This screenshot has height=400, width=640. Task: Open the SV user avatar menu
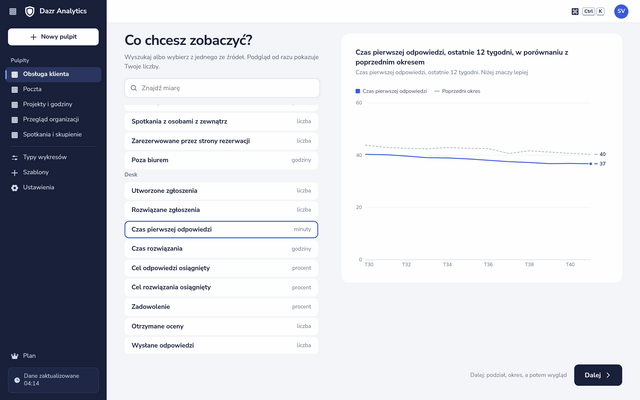pyautogui.click(x=621, y=11)
